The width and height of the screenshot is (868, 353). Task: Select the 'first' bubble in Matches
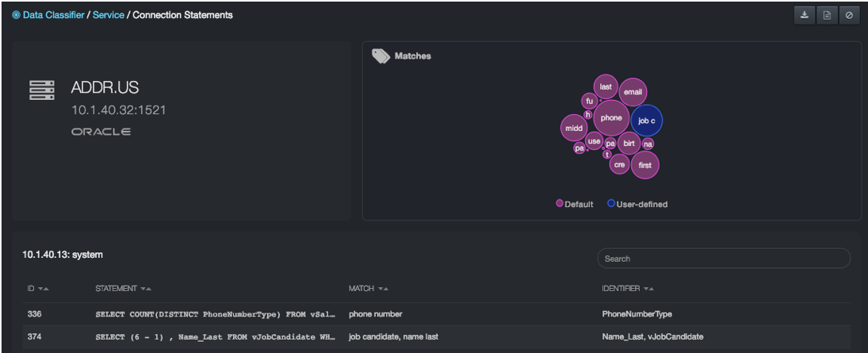[645, 165]
